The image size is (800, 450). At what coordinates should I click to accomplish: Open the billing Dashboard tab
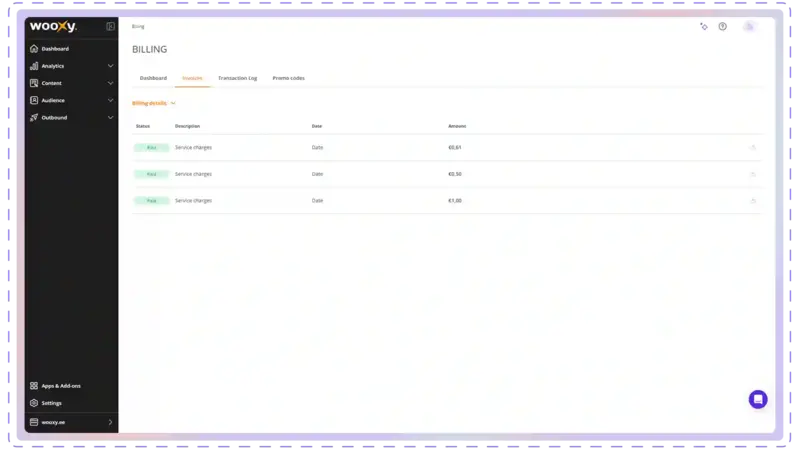tap(153, 78)
